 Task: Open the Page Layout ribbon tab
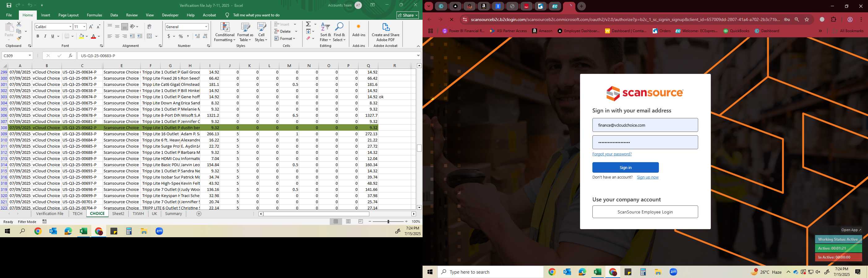pos(68,15)
